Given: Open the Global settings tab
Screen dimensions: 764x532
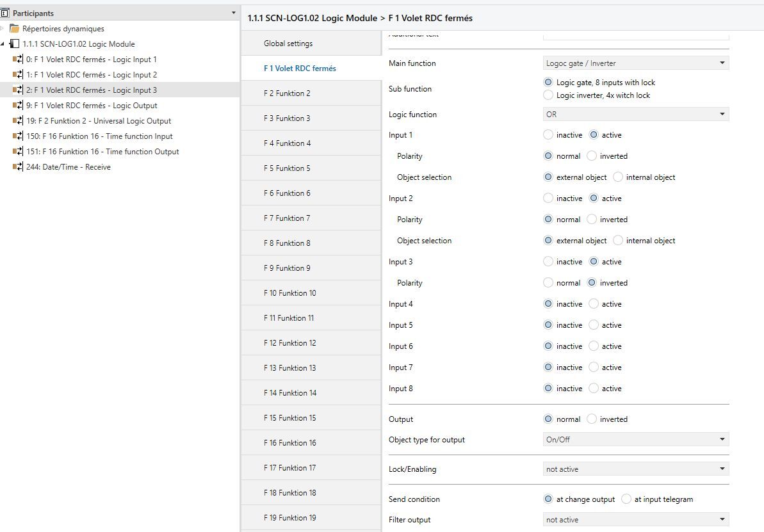Looking at the screenshot, I should click(288, 44).
